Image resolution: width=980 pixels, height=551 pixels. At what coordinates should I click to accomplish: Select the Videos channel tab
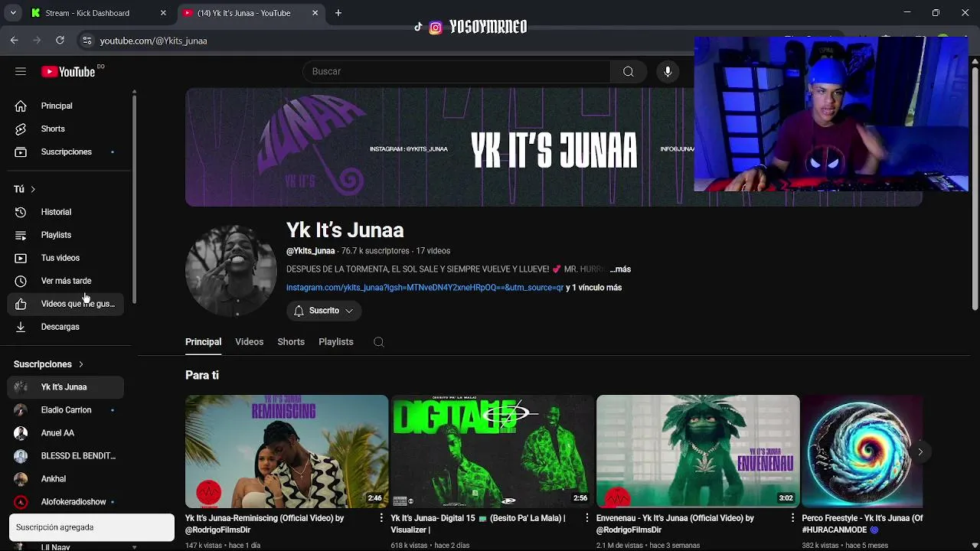(249, 342)
